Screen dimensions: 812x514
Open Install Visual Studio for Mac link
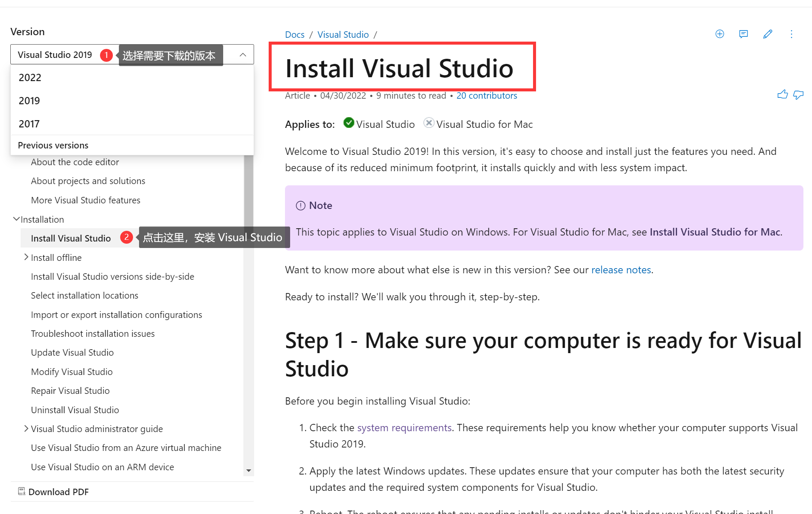[715, 232]
